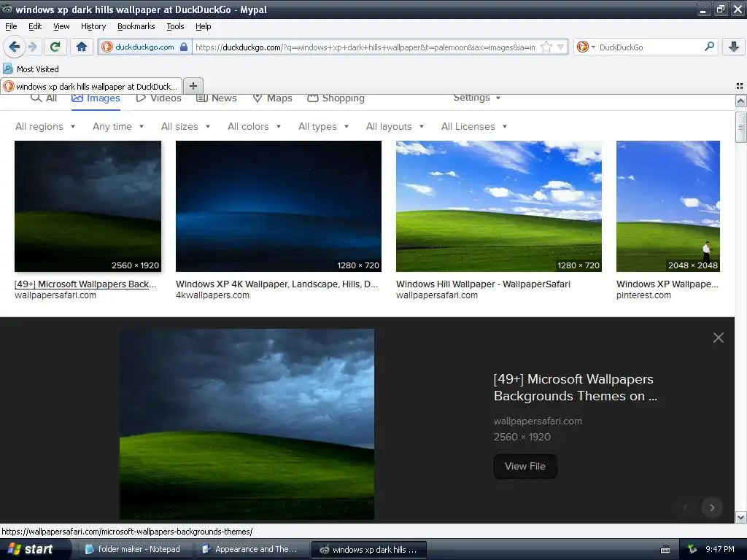Open the Tools menu
This screenshot has height=560, width=747.
tap(175, 26)
